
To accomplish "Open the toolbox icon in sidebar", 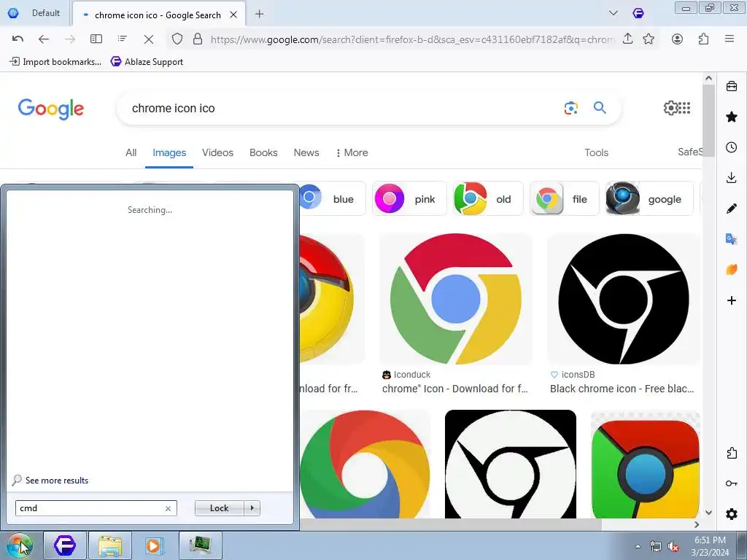I will coord(731,86).
